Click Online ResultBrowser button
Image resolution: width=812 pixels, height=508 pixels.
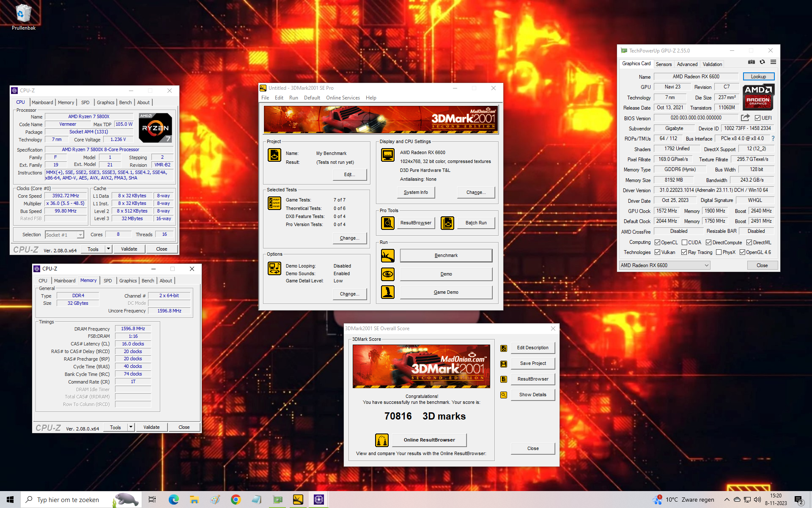point(429,440)
